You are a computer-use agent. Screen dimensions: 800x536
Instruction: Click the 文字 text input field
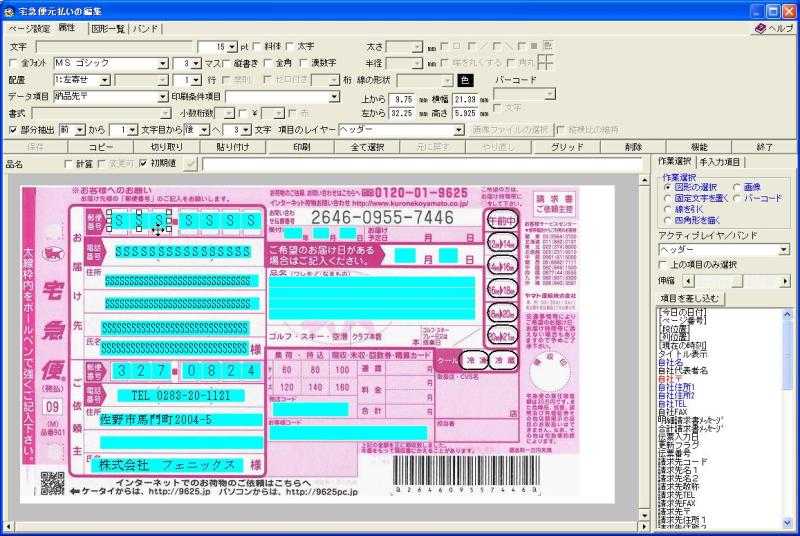pos(114,47)
